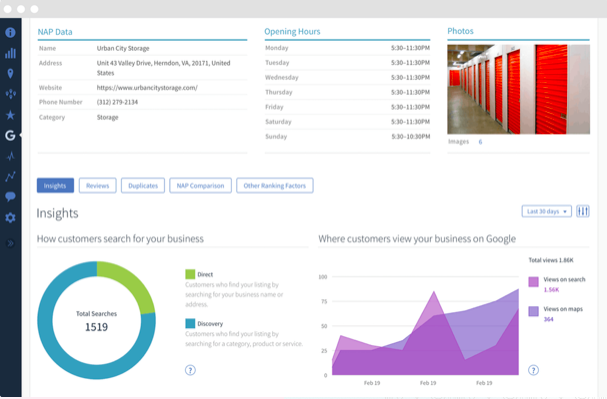Open the gear settings icon
607x399 pixels.
(10, 217)
